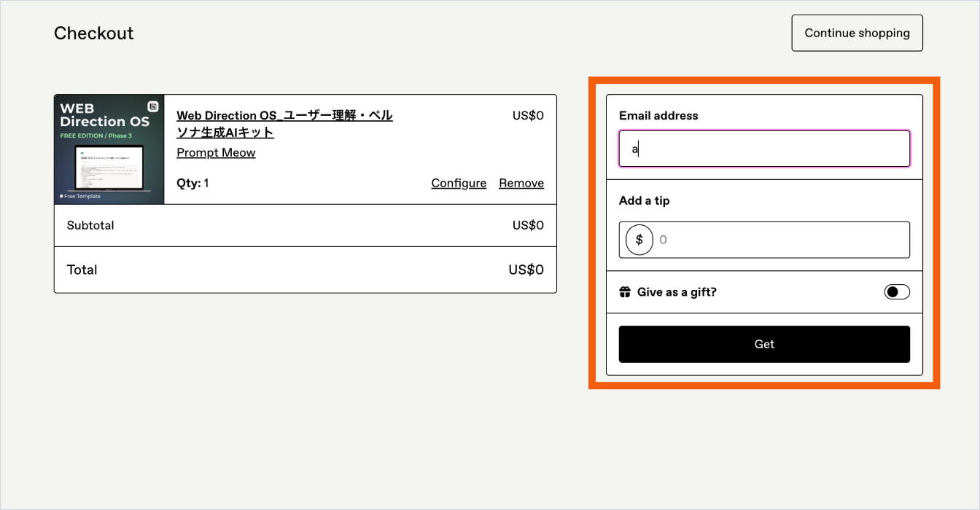980x510 pixels.
Task: Visit the Prompt Meow seller link
Action: point(216,152)
